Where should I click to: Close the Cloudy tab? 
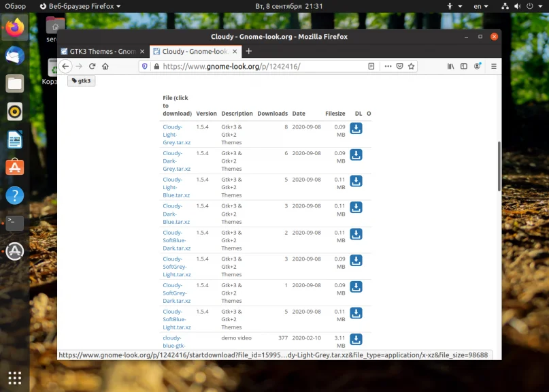click(235, 52)
